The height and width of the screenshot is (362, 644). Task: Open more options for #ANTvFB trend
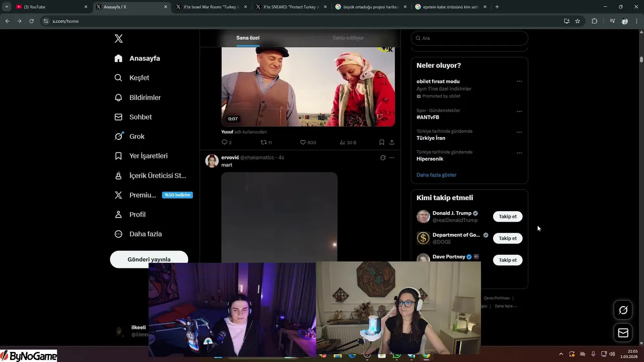click(519, 111)
